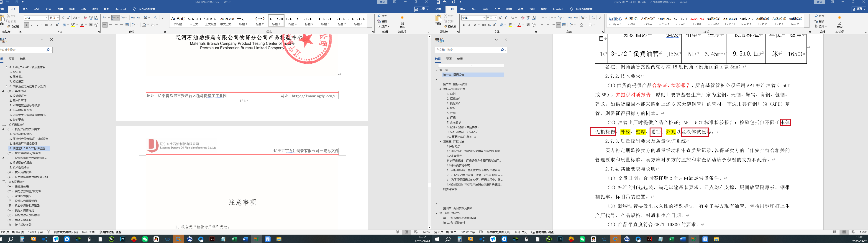Collapse 第三章 评标办法 in right navigation pane

tap(440, 141)
